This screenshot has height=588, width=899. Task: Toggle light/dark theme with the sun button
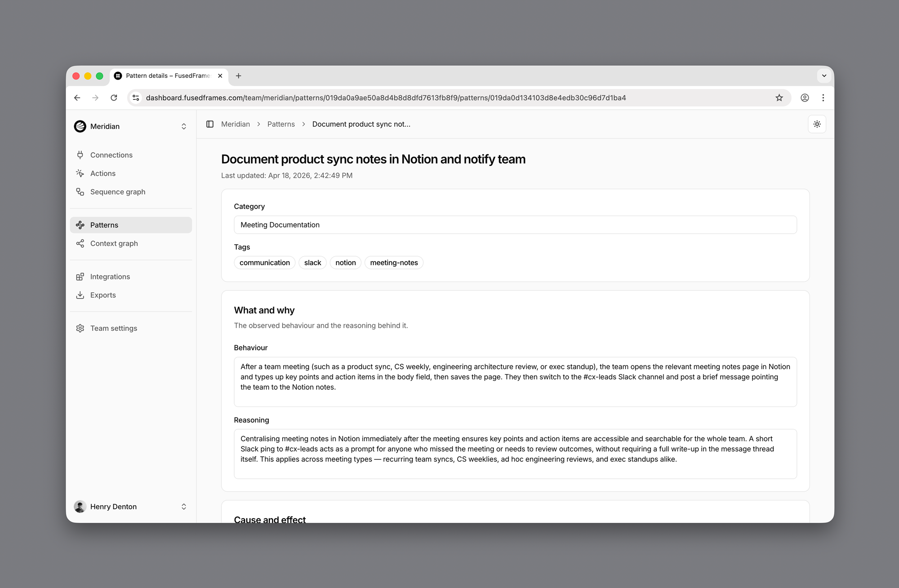[817, 124]
